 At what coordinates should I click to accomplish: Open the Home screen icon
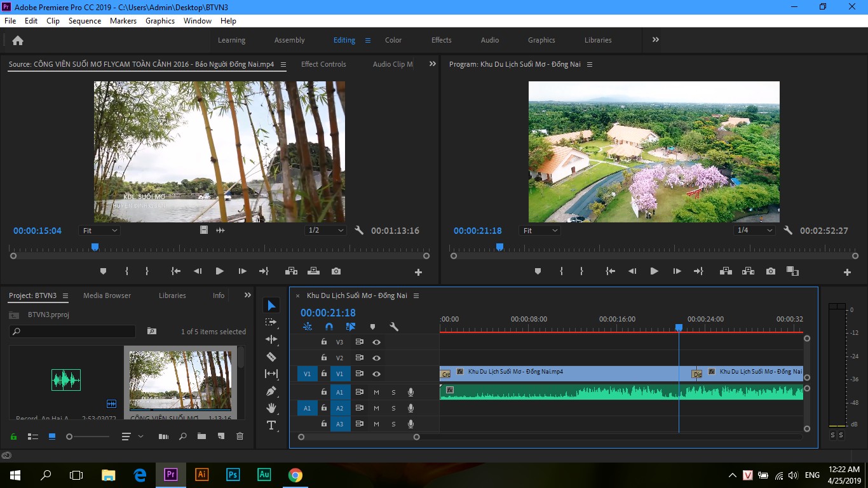pos(18,40)
